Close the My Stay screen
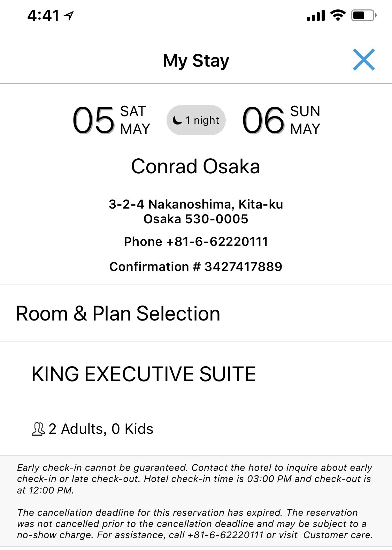The width and height of the screenshot is (392, 550). 363,60
